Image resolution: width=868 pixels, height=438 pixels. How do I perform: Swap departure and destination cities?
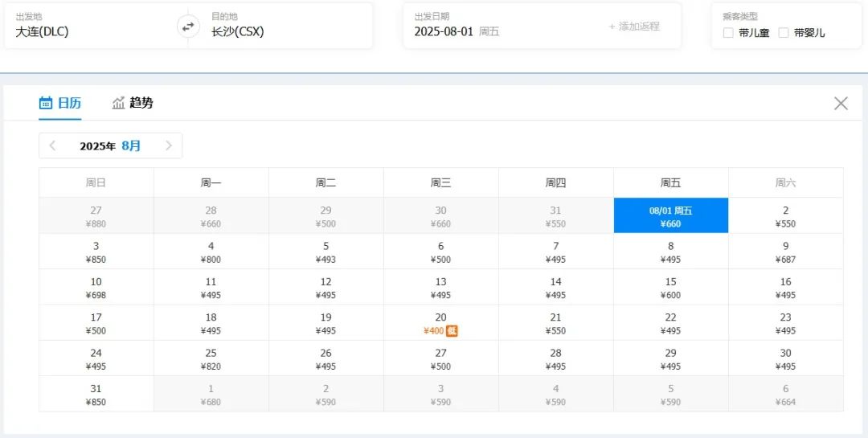[188, 26]
